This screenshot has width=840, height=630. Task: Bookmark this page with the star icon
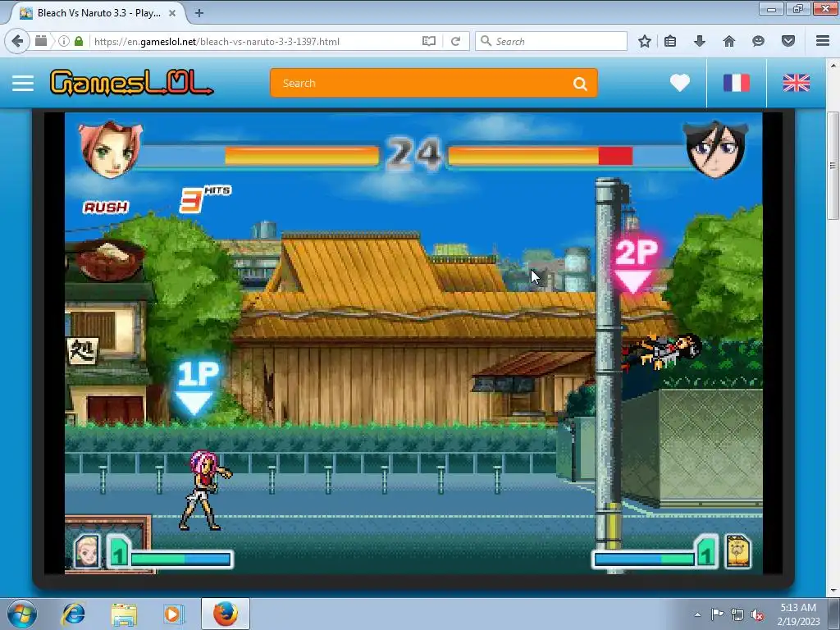(x=645, y=41)
